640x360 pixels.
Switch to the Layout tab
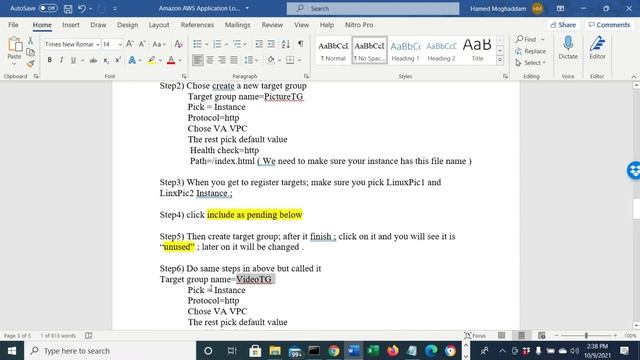pyautogui.click(x=159, y=25)
